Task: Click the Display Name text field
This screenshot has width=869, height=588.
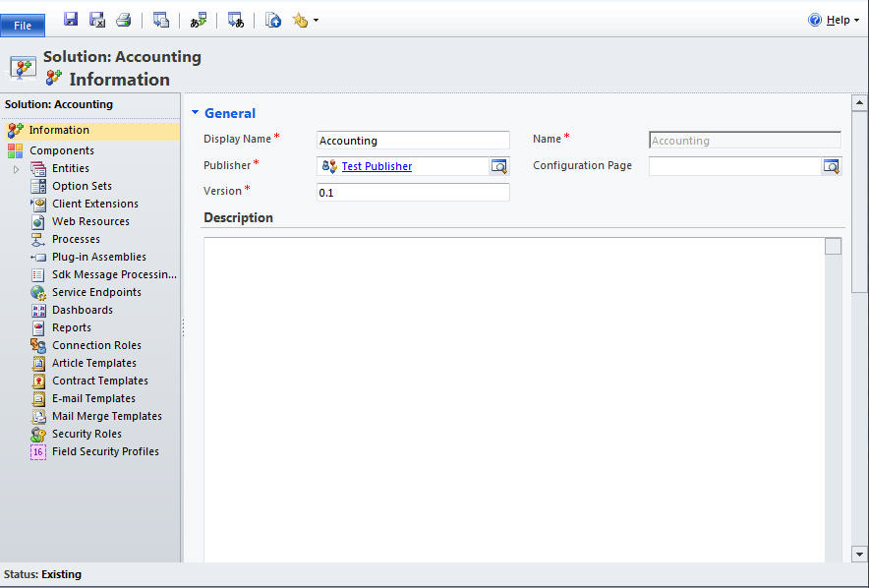Action: coord(413,141)
